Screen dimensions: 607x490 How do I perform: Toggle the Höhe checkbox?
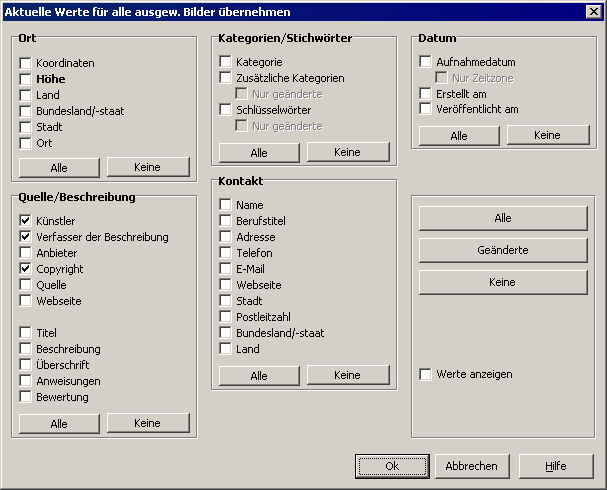[26, 79]
